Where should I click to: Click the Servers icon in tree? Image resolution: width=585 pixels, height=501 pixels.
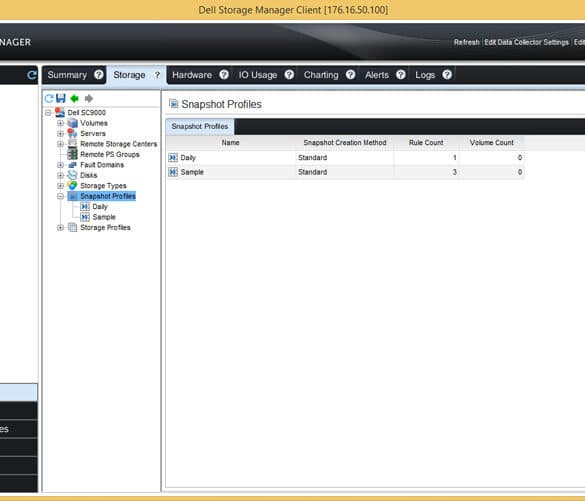(x=72, y=133)
